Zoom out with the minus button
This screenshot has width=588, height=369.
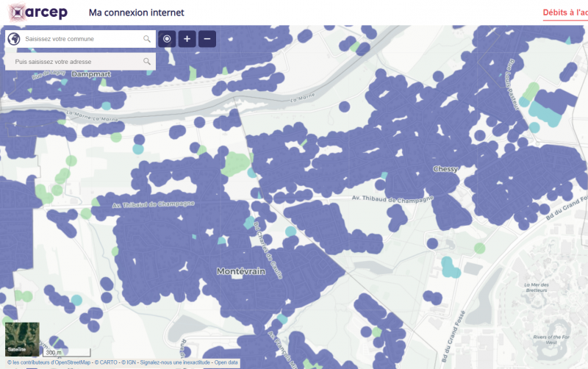(207, 39)
